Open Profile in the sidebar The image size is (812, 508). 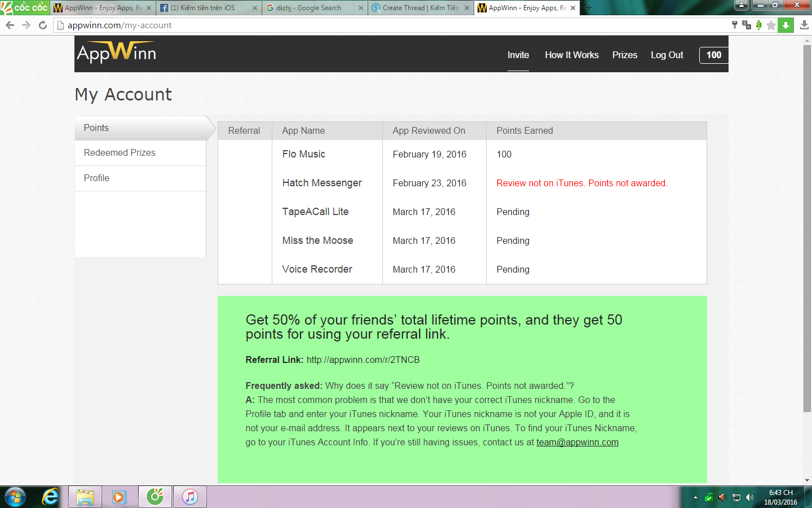pyautogui.click(x=140, y=178)
